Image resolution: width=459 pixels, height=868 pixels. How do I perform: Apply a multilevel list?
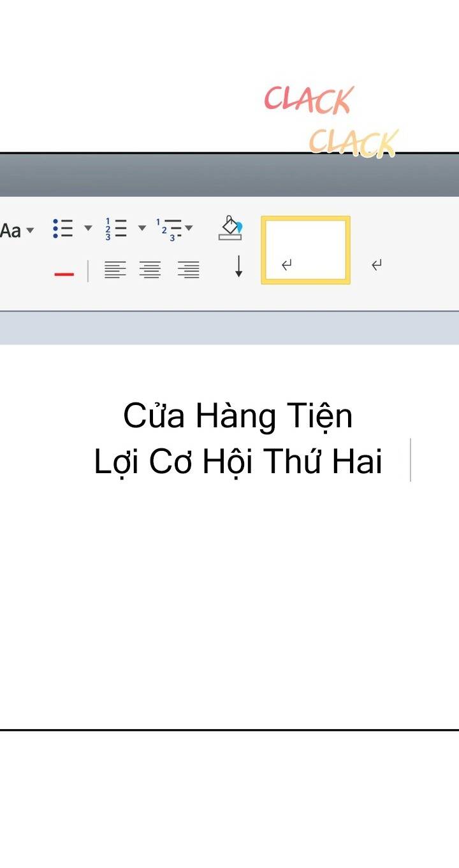[x=169, y=229]
